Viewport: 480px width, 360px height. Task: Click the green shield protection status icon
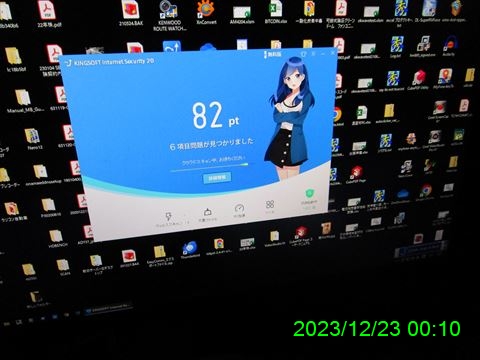click(309, 194)
